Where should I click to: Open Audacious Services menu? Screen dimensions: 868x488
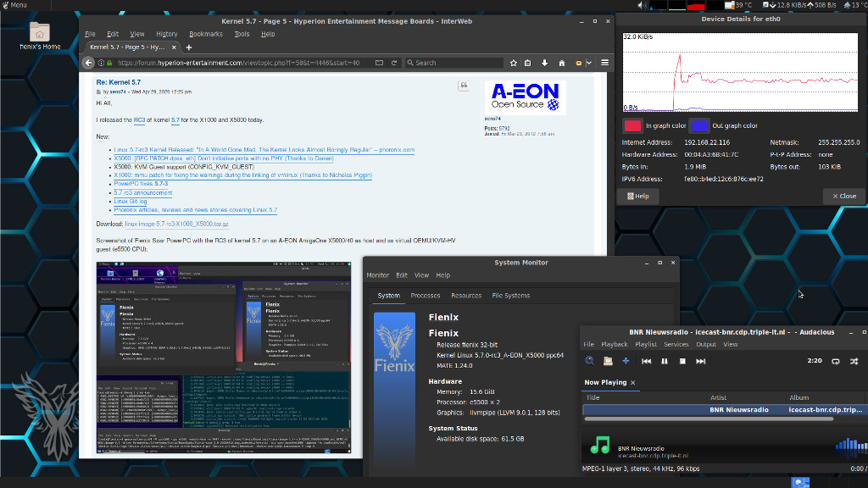[676, 344]
